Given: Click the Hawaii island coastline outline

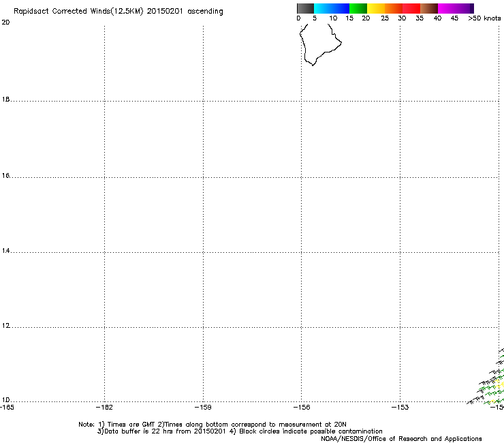Looking at the screenshot, I should (x=321, y=45).
